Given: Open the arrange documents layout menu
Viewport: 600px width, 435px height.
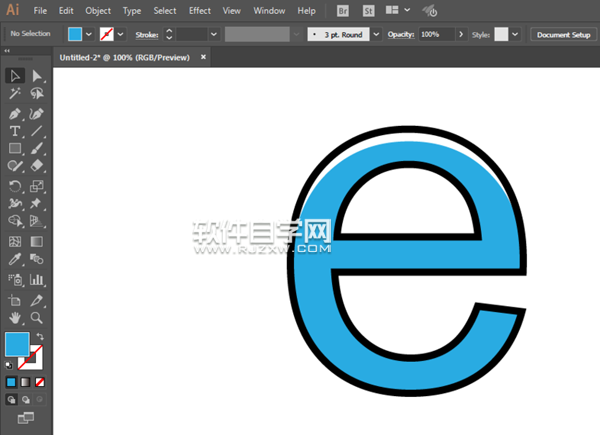Looking at the screenshot, I should [397, 10].
